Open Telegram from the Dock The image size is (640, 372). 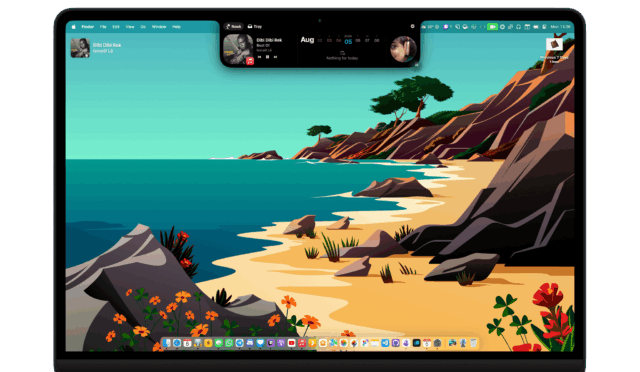pos(240,343)
